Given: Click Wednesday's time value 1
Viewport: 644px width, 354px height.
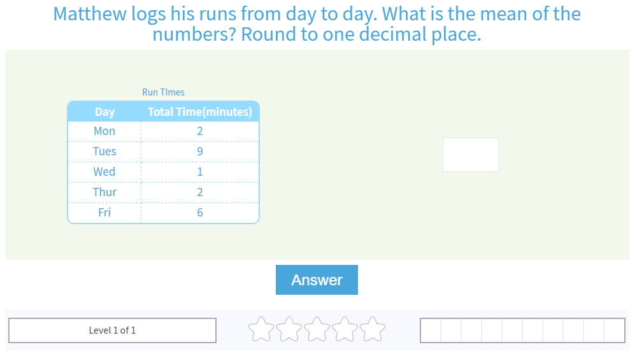Looking at the screenshot, I should tap(200, 172).
